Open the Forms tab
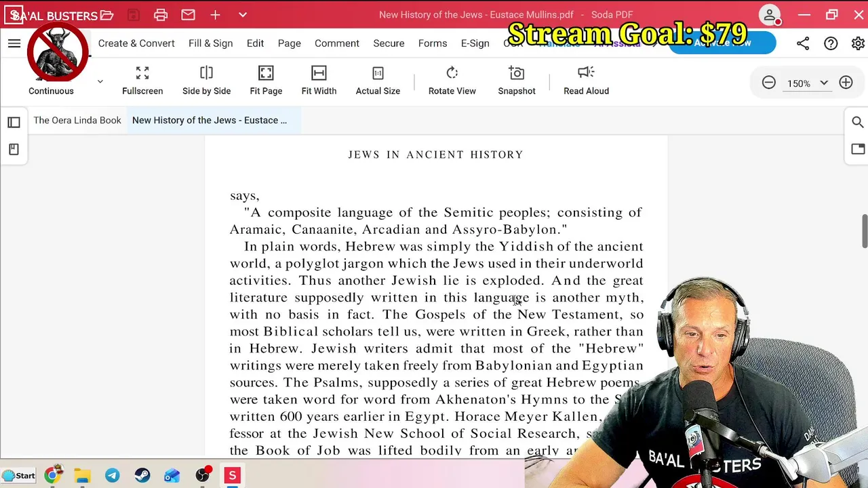Viewport: 868px width, 488px height. pyautogui.click(x=433, y=43)
